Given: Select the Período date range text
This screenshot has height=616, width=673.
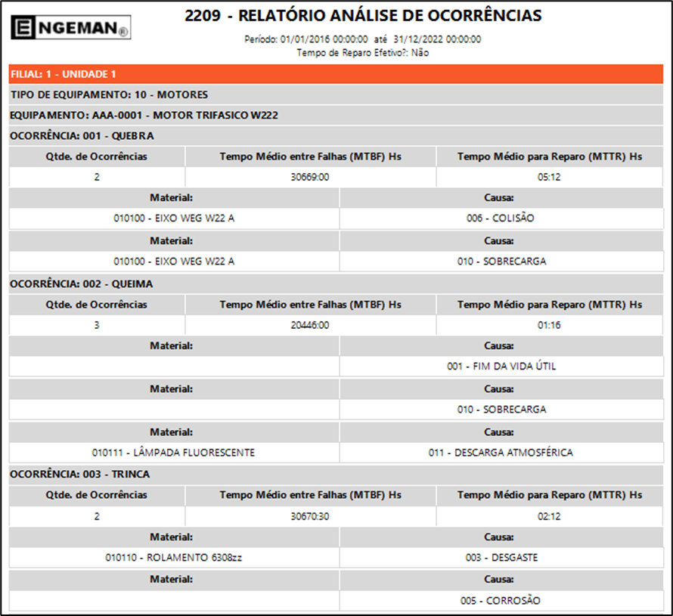Looking at the screenshot, I should [x=363, y=39].
